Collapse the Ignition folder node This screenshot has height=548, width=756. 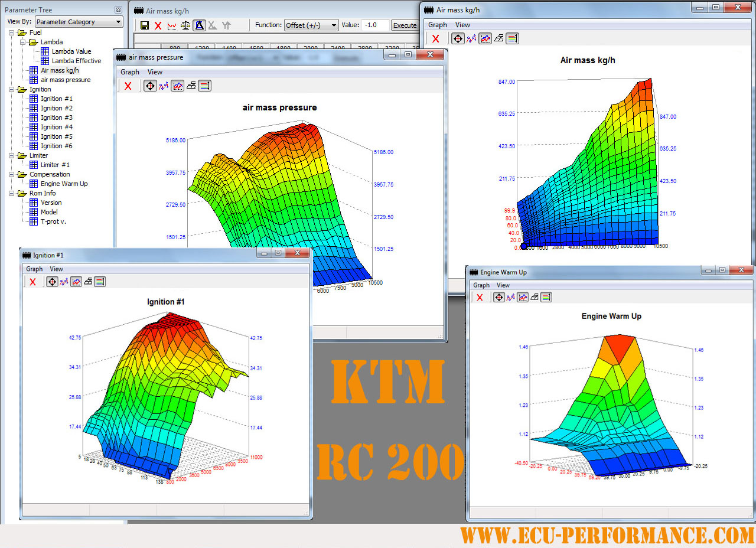pyautogui.click(x=11, y=89)
